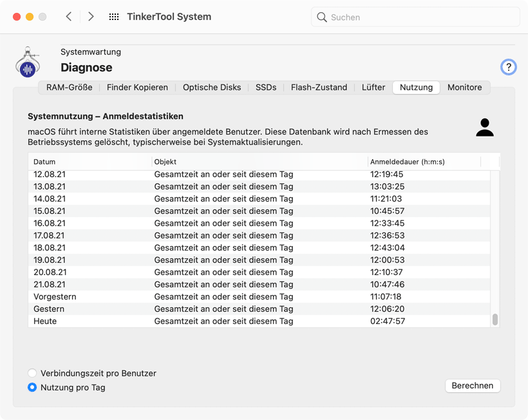Viewport: 528px width, 420px height.
Task: Select Nutzung pro Tag radio button
Action: coord(32,387)
